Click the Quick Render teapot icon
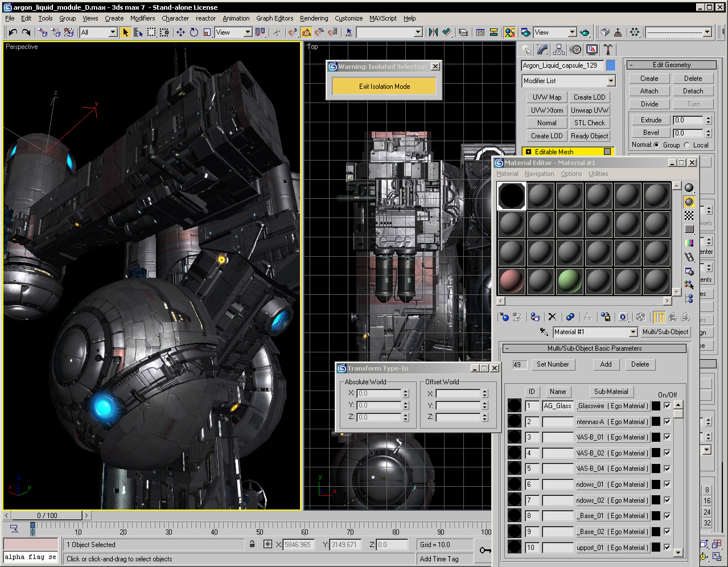The height and width of the screenshot is (567, 728). [585, 32]
